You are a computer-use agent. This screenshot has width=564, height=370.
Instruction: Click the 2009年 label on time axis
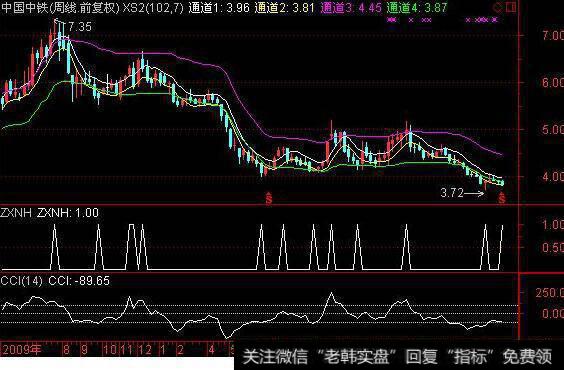pyautogui.click(x=22, y=349)
